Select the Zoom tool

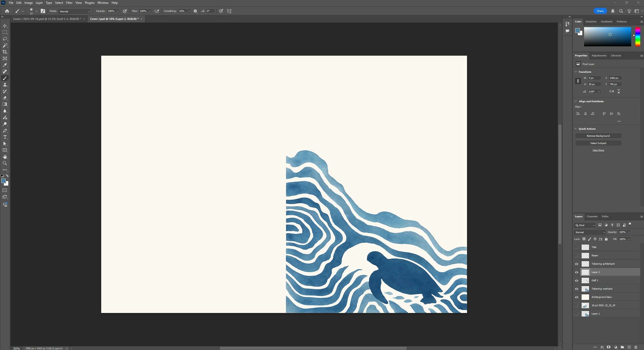coord(5,163)
